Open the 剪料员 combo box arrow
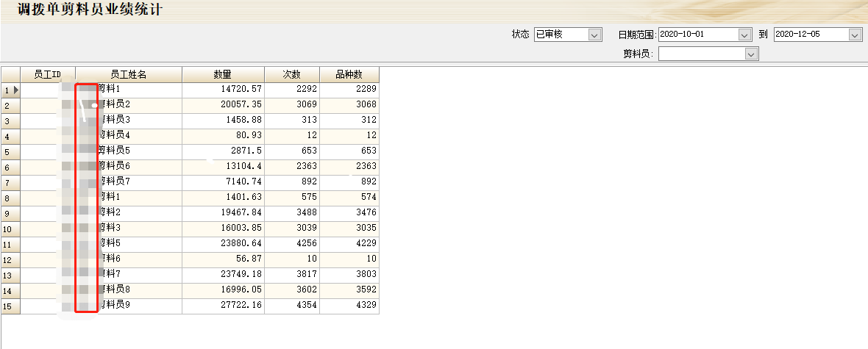This screenshot has width=868, height=349. pos(751,54)
